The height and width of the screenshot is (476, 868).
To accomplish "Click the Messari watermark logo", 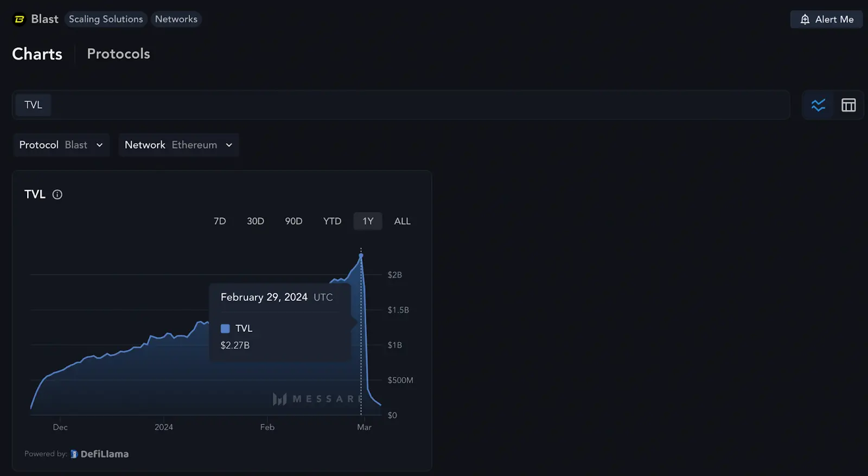I will point(279,400).
